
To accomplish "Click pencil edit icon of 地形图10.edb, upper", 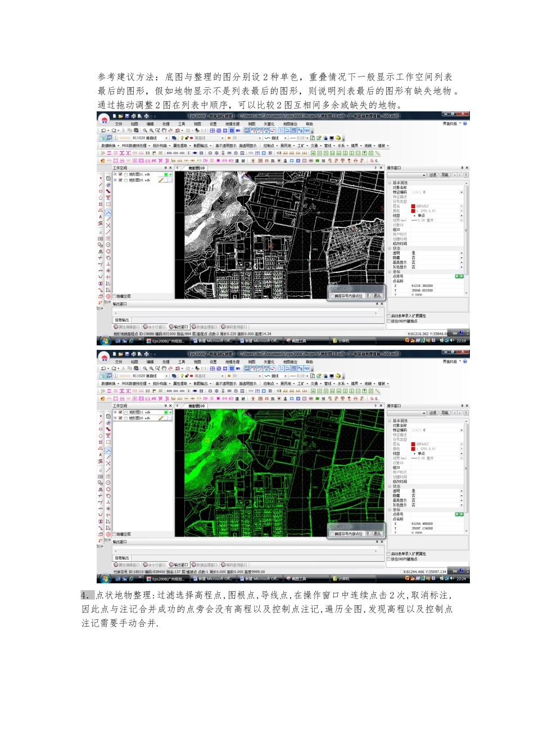I will pos(161,180).
